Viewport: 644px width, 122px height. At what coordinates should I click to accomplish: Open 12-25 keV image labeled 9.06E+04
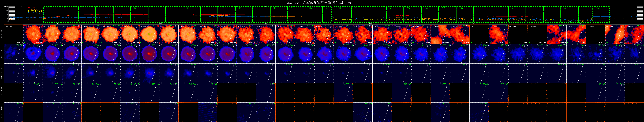pyautogui.click(x=227, y=73)
